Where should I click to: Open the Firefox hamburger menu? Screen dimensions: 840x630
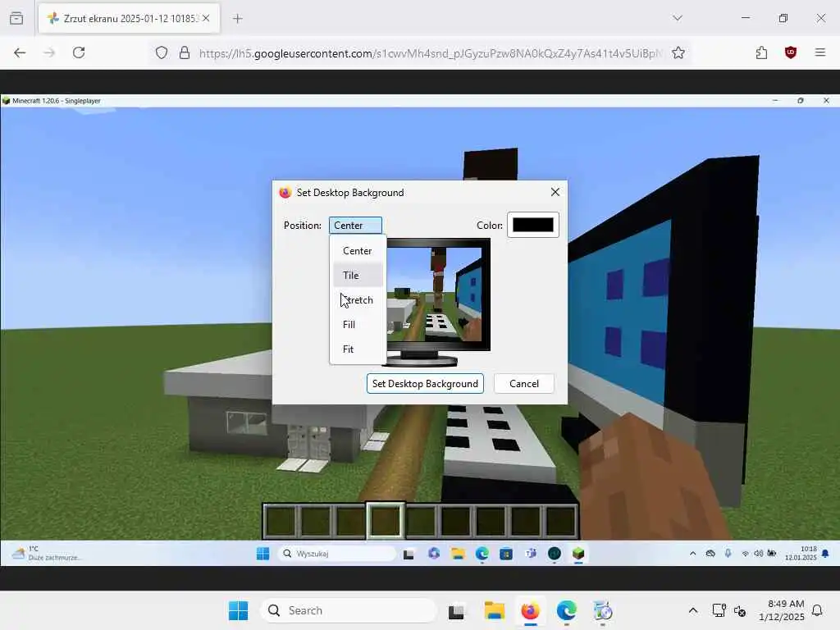[x=820, y=52]
